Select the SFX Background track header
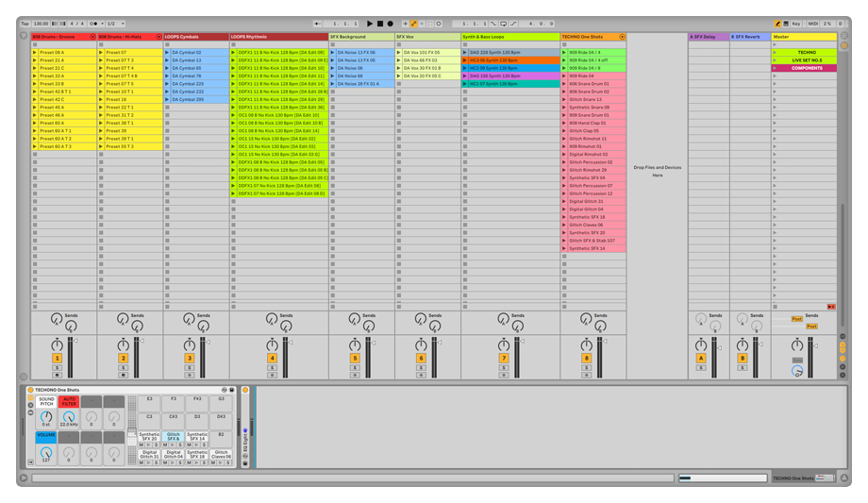Viewport: 868px width, 503px height. [x=361, y=37]
